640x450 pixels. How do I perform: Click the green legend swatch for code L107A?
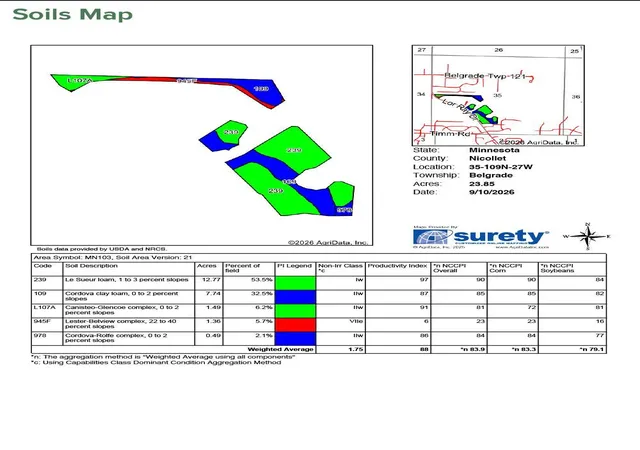tap(295, 311)
